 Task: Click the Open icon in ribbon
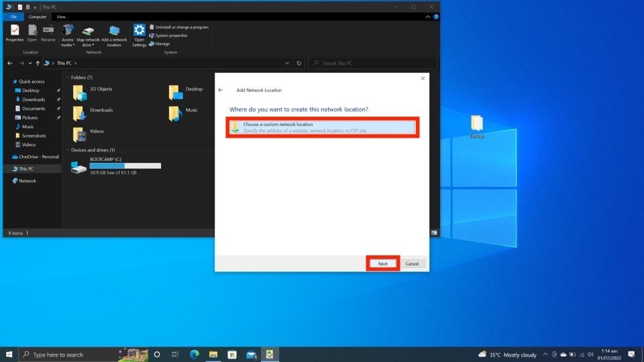click(32, 33)
